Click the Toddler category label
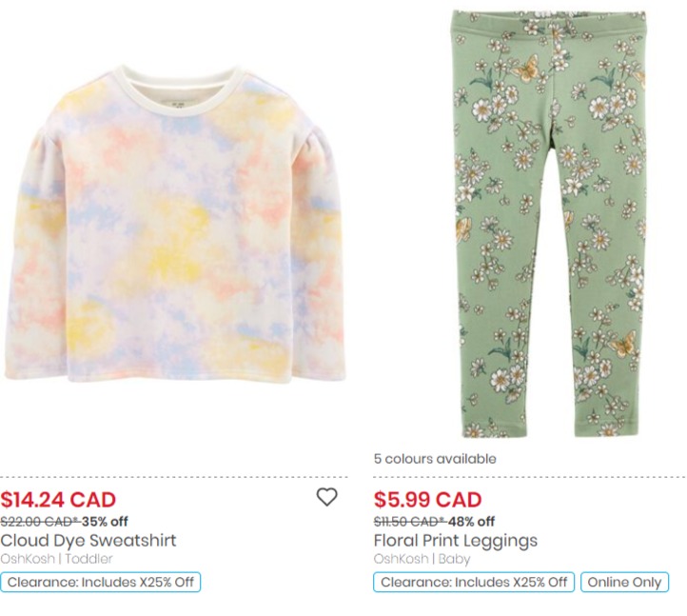Image resolution: width=687 pixels, height=616 pixels. pyautogui.click(x=88, y=559)
